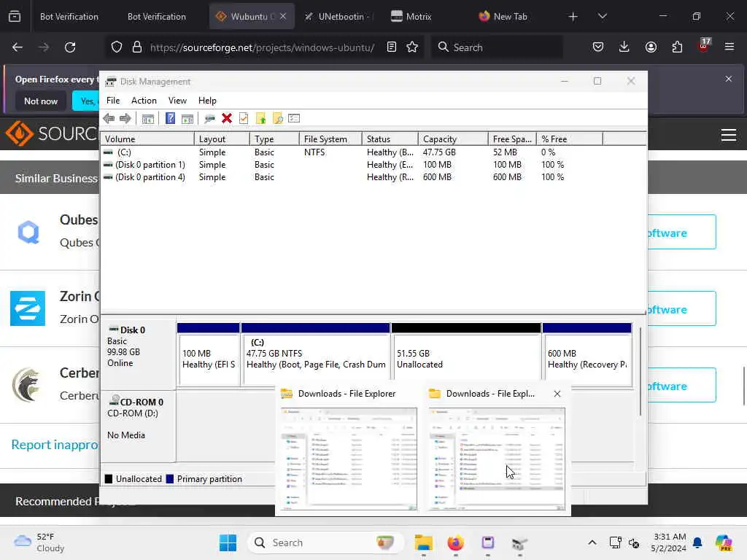Click the Firefox icon on taskbar
This screenshot has height=560, width=747.
click(455, 542)
